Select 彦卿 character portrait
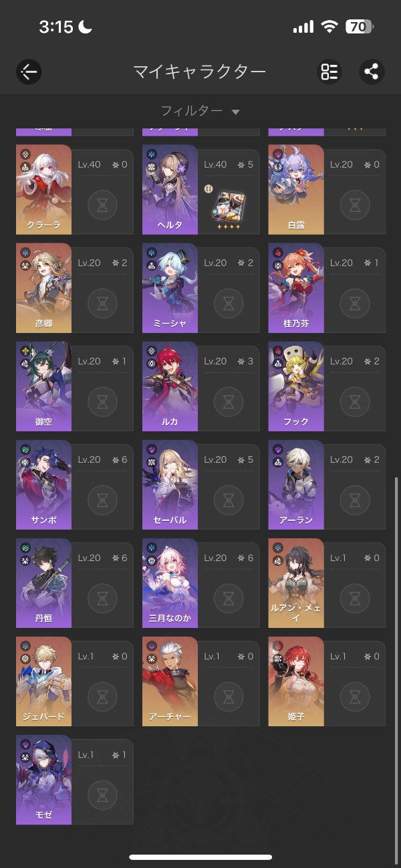The height and width of the screenshot is (868, 401). [43, 288]
